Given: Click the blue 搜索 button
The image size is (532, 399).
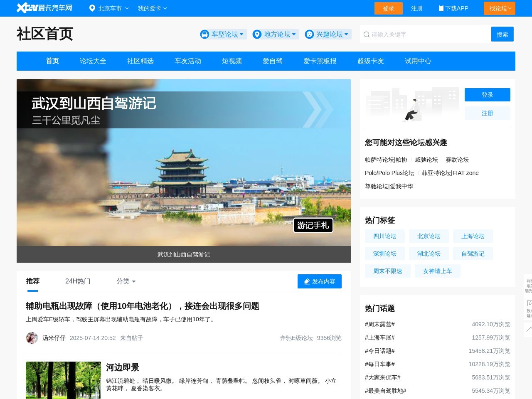Looking at the screenshot, I should [x=502, y=34].
